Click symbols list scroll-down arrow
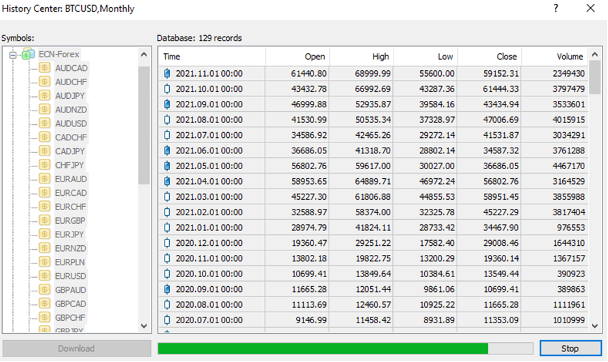The width and height of the screenshot is (608, 362). (x=144, y=326)
